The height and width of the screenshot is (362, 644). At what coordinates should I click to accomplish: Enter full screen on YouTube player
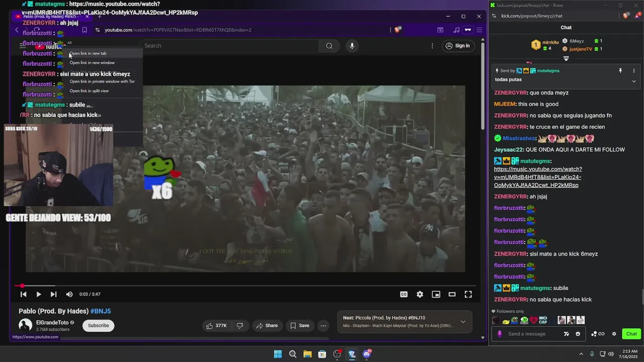pos(468,294)
